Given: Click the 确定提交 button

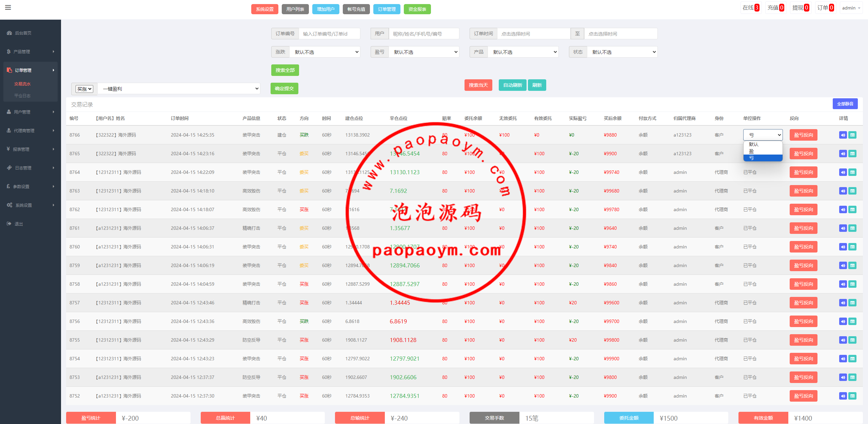Looking at the screenshot, I should pos(284,88).
